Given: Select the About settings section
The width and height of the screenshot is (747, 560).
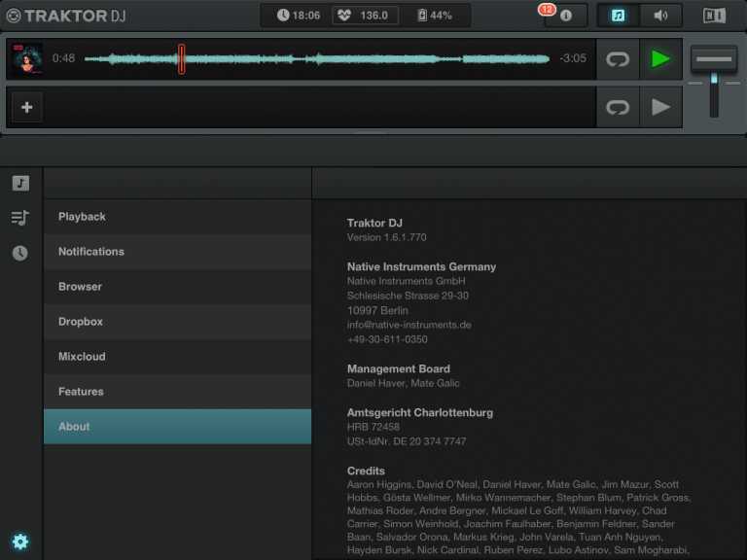Looking at the screenshot, I should 177,427.
